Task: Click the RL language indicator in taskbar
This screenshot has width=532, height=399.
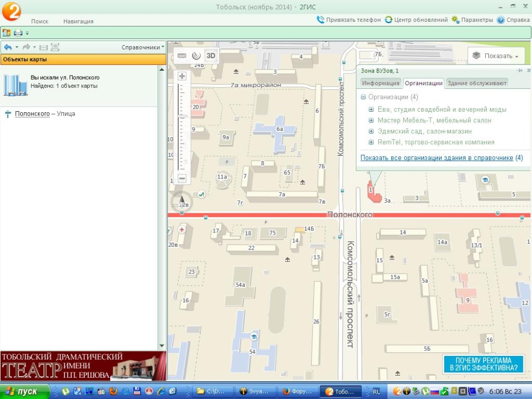Action: coord(376,392)
